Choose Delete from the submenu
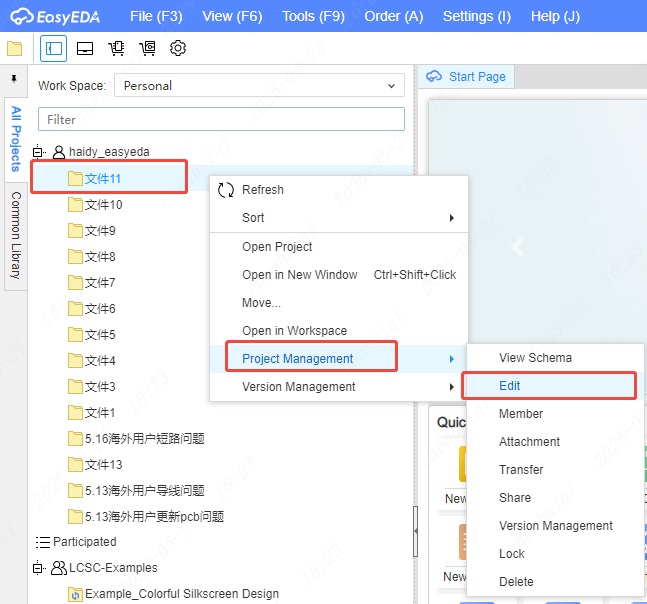 tap(516, 582)
